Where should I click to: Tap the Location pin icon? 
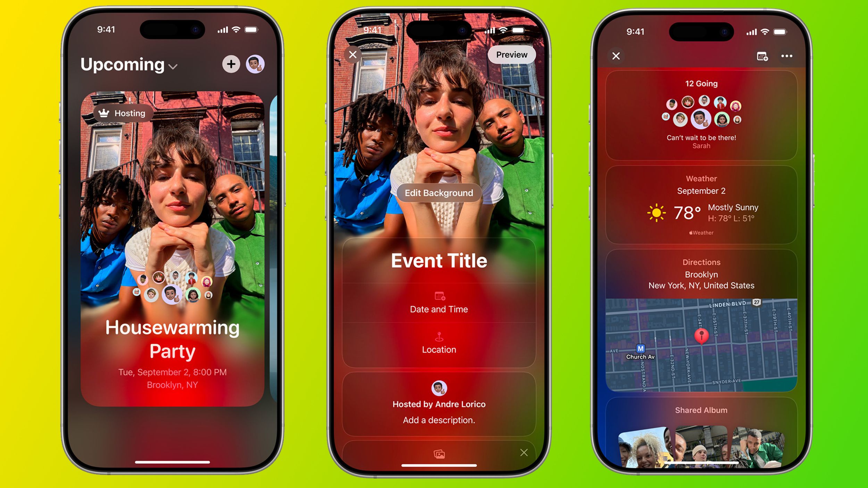point(438,335)
